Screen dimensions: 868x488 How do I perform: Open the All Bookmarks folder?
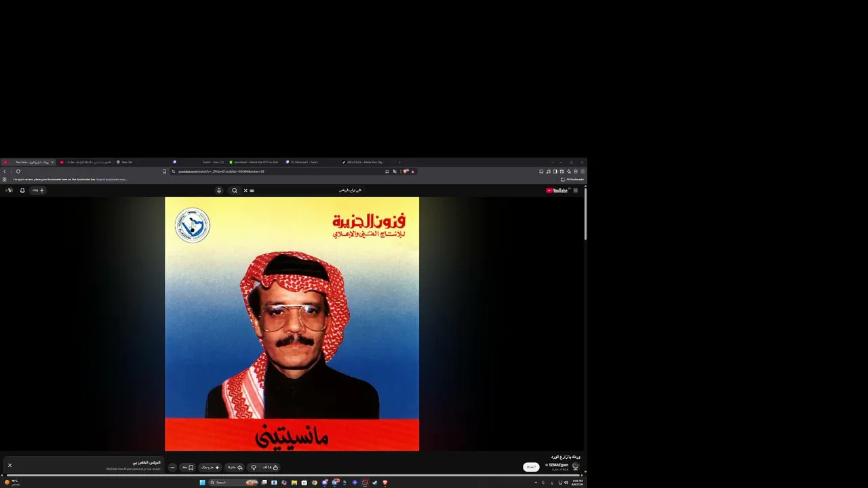pos(572,180)
